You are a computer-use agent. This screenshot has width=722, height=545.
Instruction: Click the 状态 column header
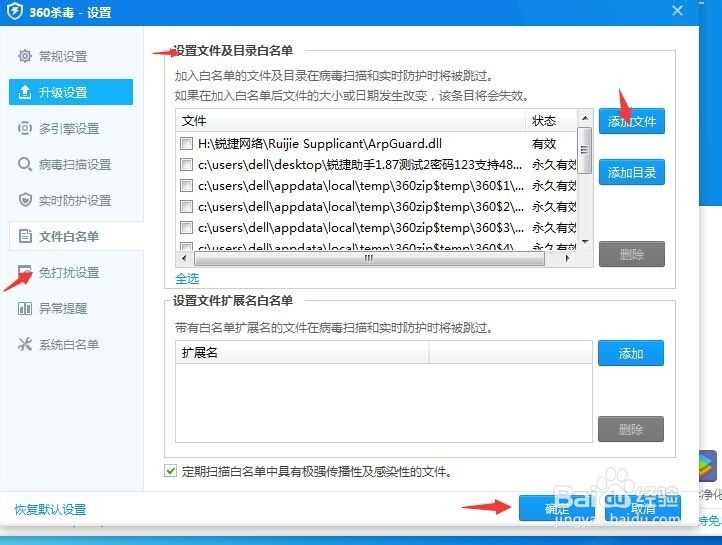(x=551, y=121)
